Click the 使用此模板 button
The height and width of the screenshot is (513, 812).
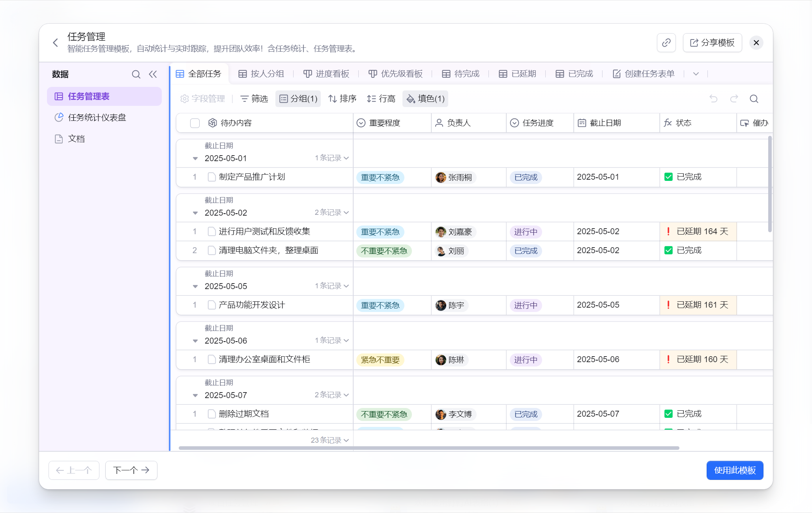[x=735, y=470]
